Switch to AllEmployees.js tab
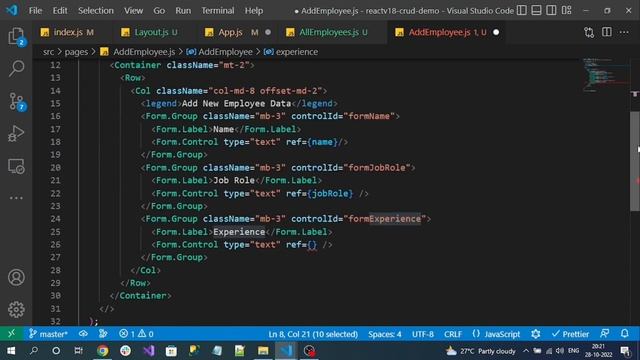The height and width of the screenshot is (360, 640). pos(333,32)
